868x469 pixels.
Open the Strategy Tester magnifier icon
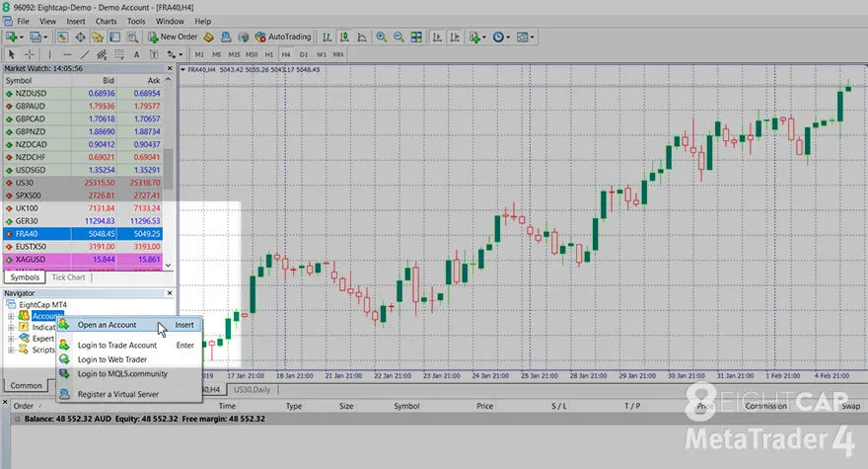tap(132, 38)
